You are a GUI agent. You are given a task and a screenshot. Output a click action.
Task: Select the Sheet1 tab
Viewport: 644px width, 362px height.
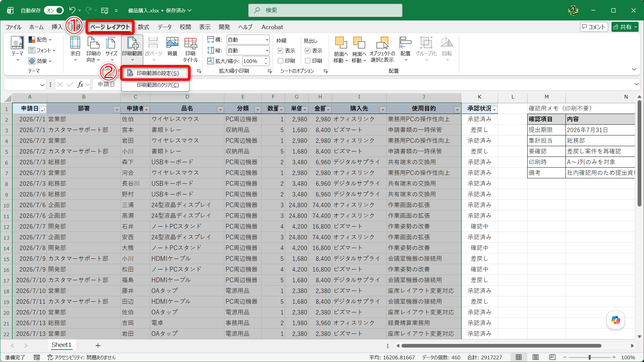61,345
